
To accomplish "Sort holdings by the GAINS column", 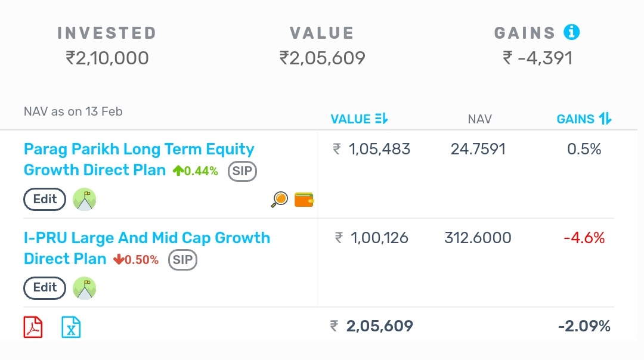I will (584, 119).
